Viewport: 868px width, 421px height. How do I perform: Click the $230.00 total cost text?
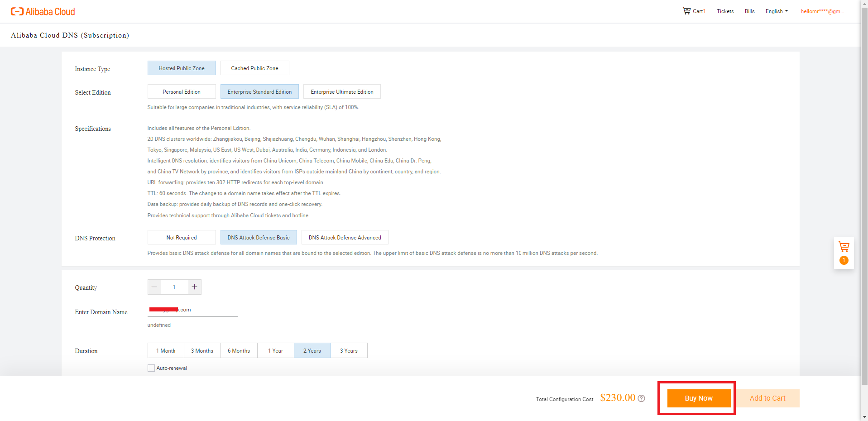pyautogui.click(x=618, y=397)
